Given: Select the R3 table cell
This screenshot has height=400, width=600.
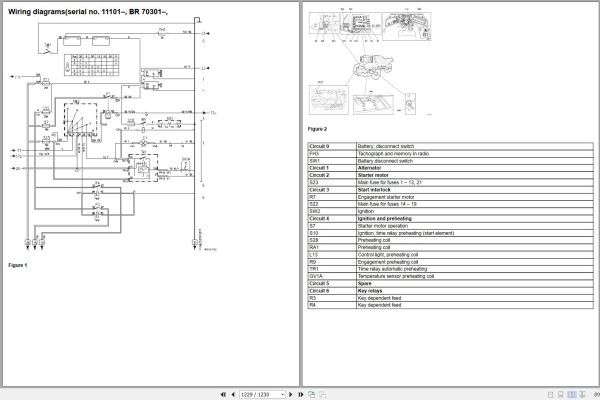Looking at the screenshot, I should 332,298.
